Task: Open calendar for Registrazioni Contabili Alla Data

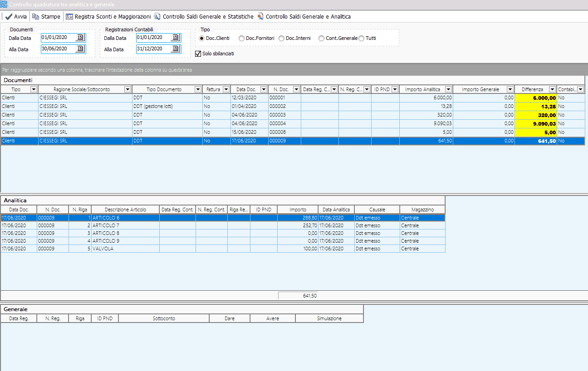Action: 175,49
